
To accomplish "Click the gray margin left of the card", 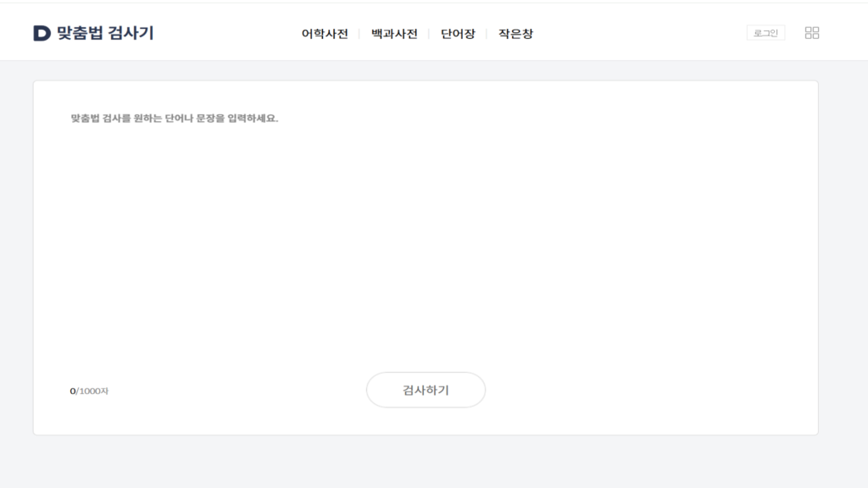I will [16, 254].
